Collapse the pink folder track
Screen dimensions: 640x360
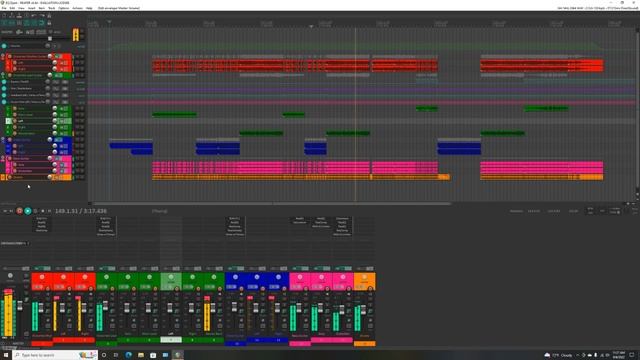[x=2, y=158]
